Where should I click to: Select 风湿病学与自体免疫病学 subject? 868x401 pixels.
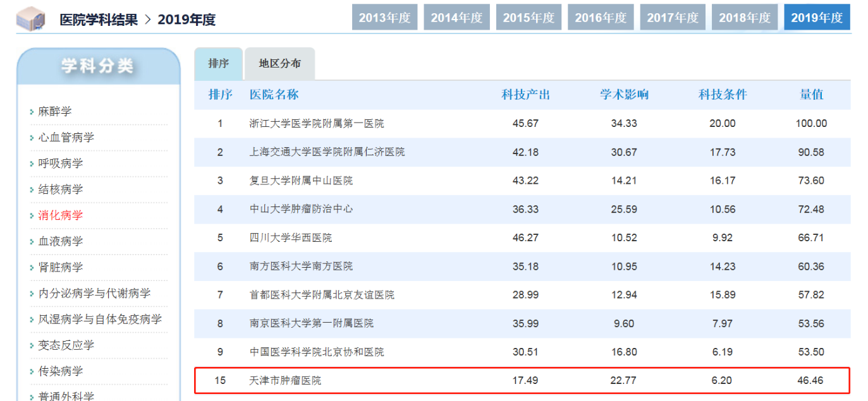[100, 319]
